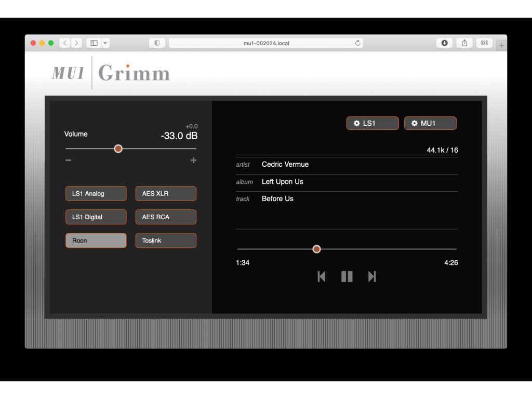The width and height of the screenshot is (532, 399).
Task: Select the Toslink input
Action: (166, 240)
